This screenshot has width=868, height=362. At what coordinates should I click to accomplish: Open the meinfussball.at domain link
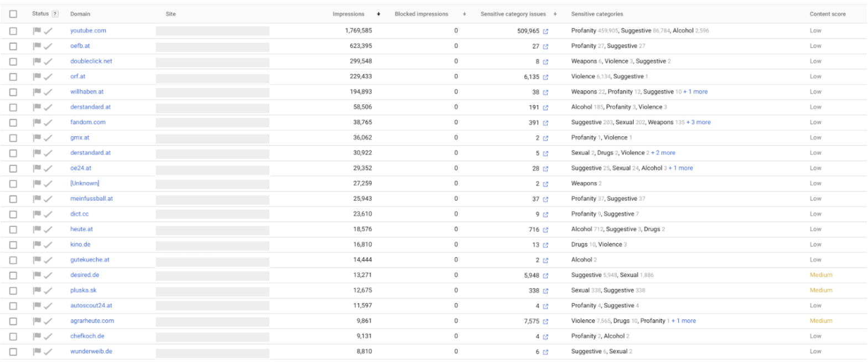click(91, 199)
